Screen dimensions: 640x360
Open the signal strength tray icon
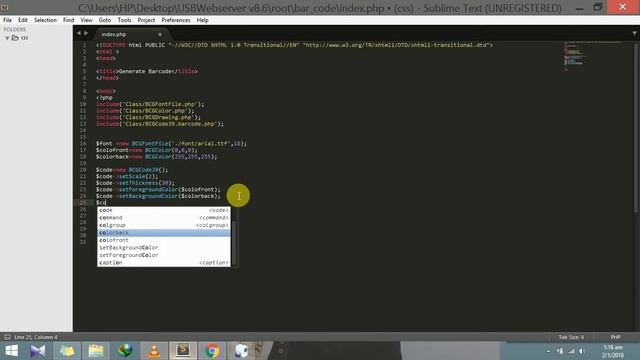point(571,351)
